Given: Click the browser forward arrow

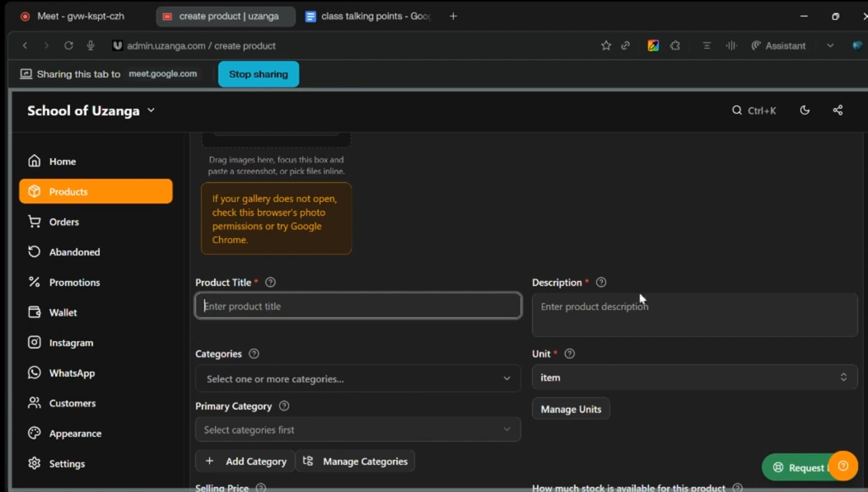Looking at the screenshot, I should pos(46,45).
